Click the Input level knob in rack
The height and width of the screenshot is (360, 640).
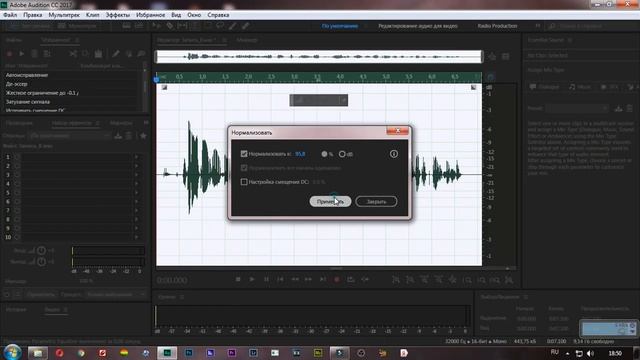(x=41, y=250)
